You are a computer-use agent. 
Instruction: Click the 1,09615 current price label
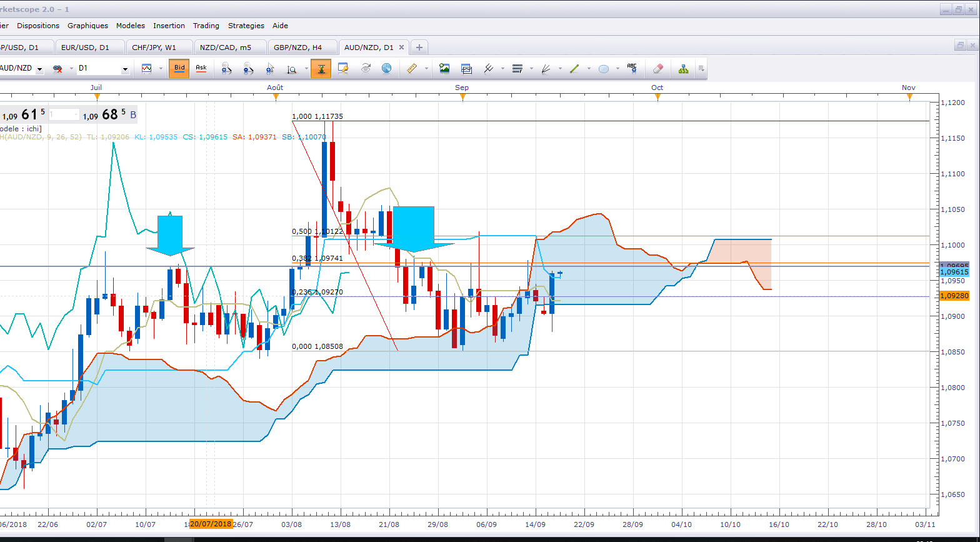tap(954, 272)
